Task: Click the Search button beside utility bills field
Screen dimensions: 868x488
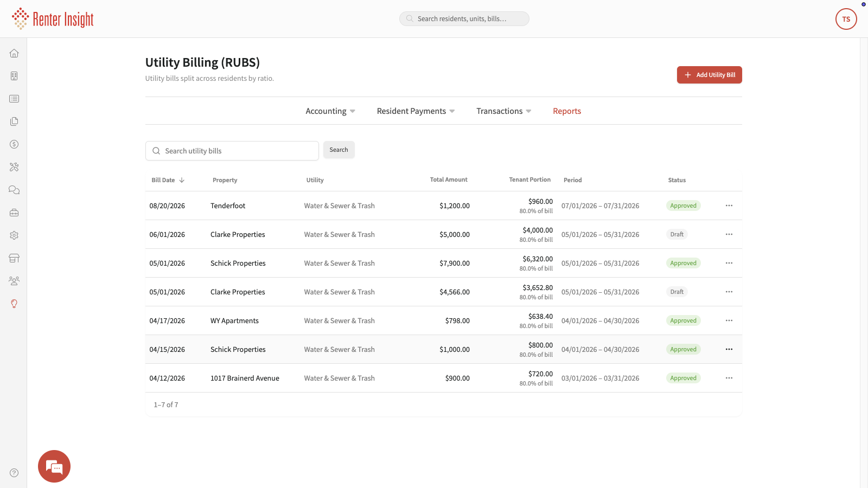Action: coord(339,150)
